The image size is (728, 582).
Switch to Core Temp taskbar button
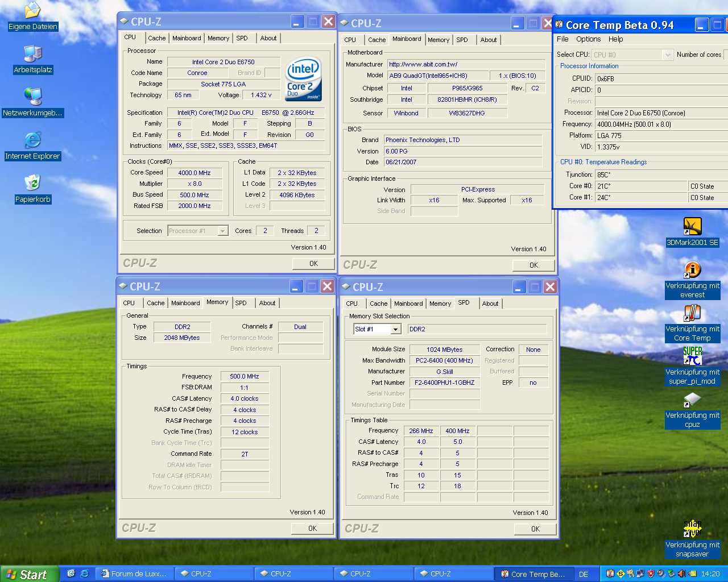coord(533,574)
